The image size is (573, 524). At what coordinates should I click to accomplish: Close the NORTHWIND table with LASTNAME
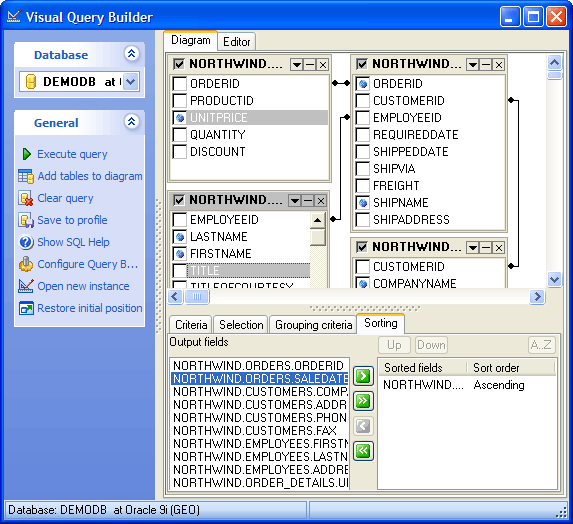tap(321, 201)
